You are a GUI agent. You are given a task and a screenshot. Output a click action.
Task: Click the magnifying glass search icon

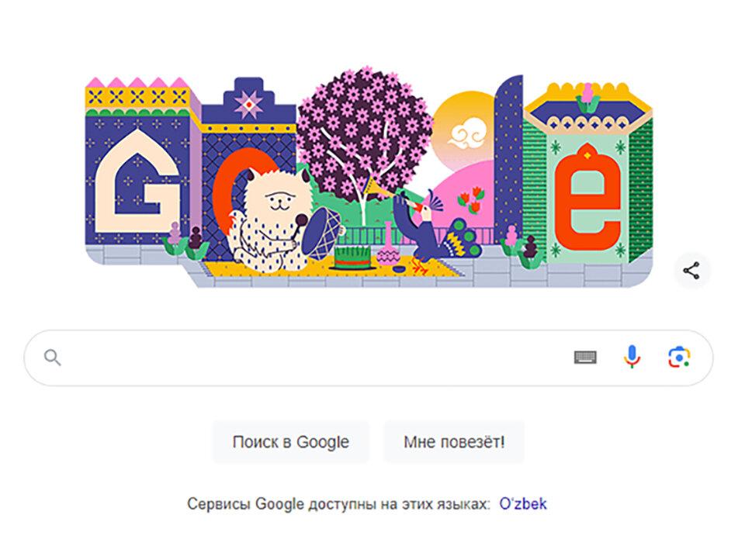(x=52, y=358)
